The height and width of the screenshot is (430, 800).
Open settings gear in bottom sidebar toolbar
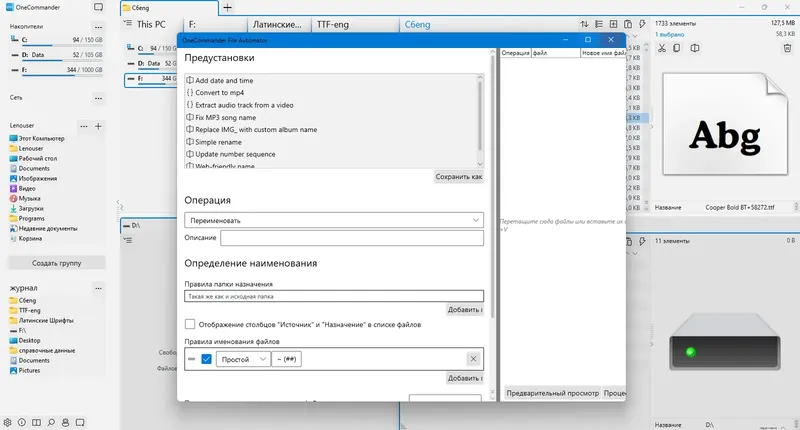tap(7, 422)
